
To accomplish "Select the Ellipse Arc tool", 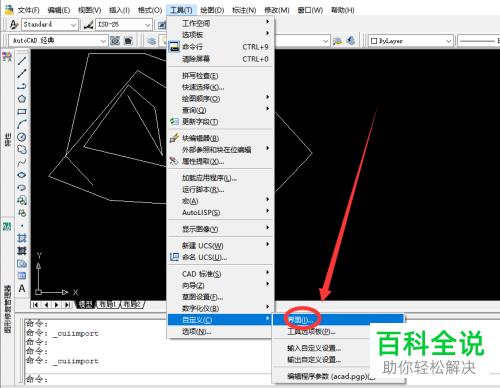I will pos(22,188).
